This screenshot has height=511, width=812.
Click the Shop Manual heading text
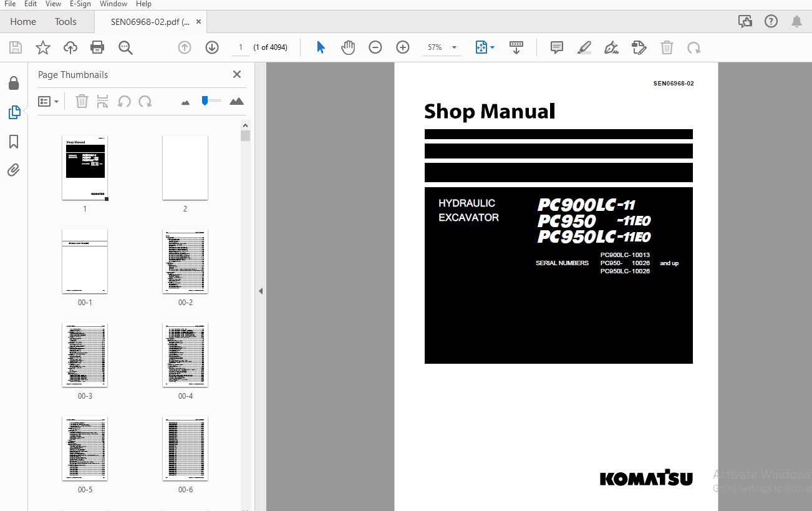[490, 112]
